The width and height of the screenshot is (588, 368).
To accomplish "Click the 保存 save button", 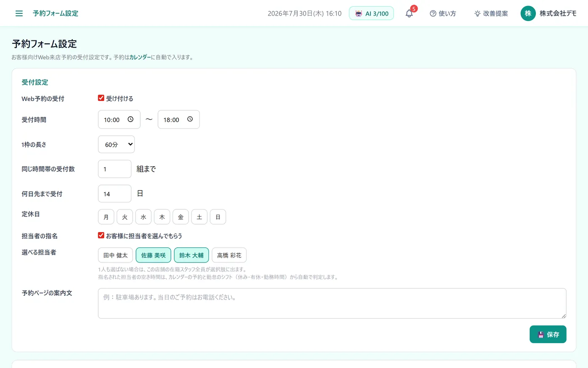I will click(548, 334).
